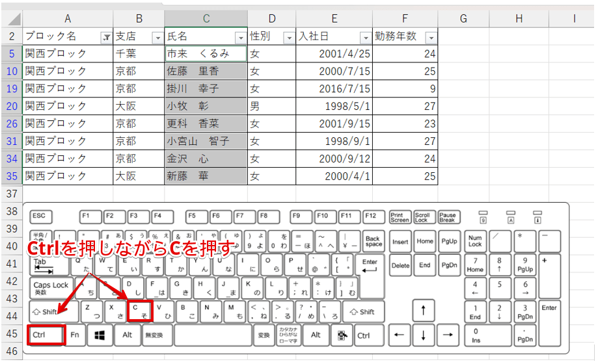Screen dimensions: 598x364
Task: Click the red-highlighted left Ctrl key
Action: (46, 335)
